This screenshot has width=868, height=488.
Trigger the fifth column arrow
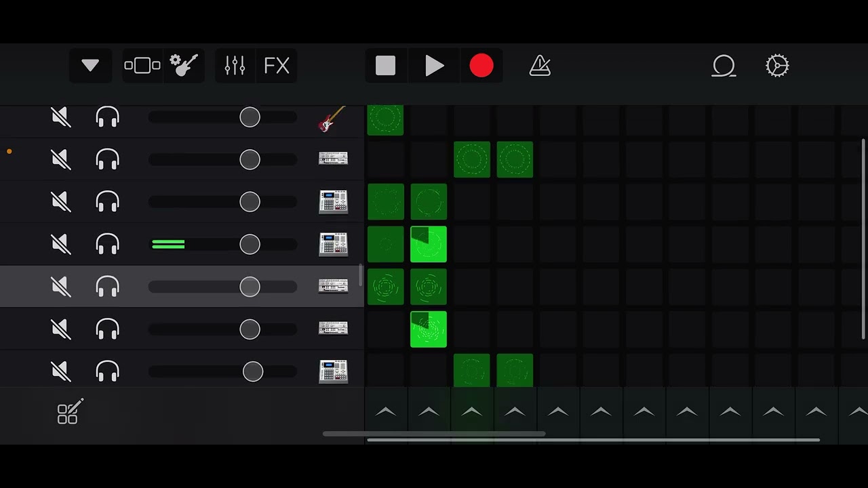click(x=557, y=411)
